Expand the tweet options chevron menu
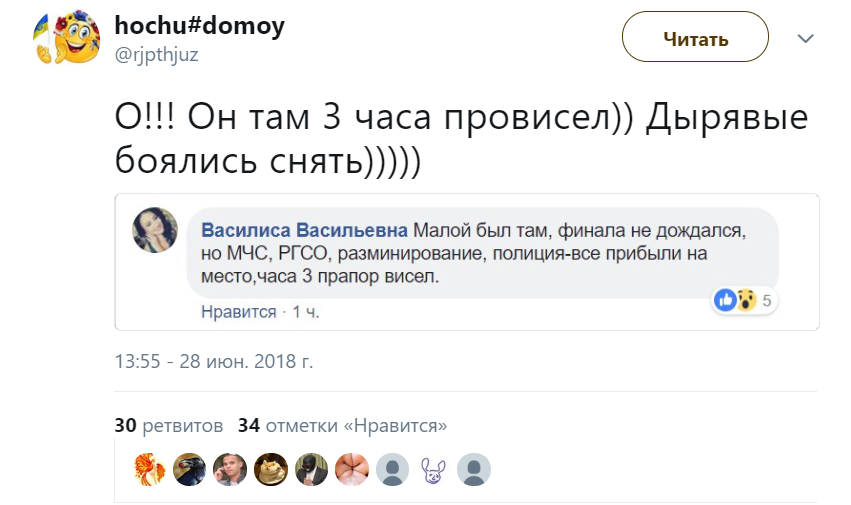The height and width of the screenshot is (505, 851). point(806,38)
